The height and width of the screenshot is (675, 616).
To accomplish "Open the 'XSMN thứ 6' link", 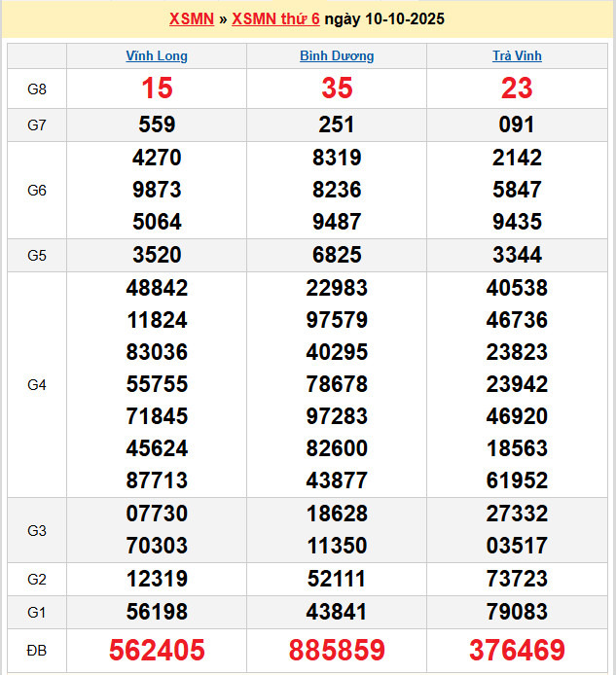I will click(x=275, y=18).
